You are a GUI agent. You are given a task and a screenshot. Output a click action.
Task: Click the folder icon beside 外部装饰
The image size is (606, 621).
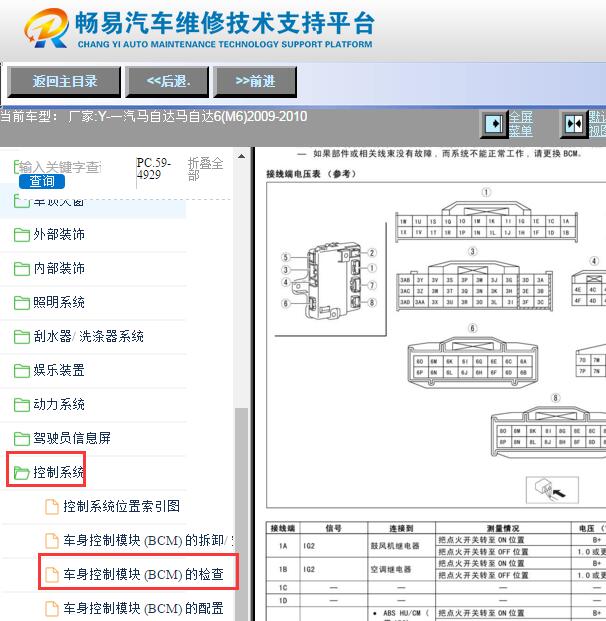22,235
